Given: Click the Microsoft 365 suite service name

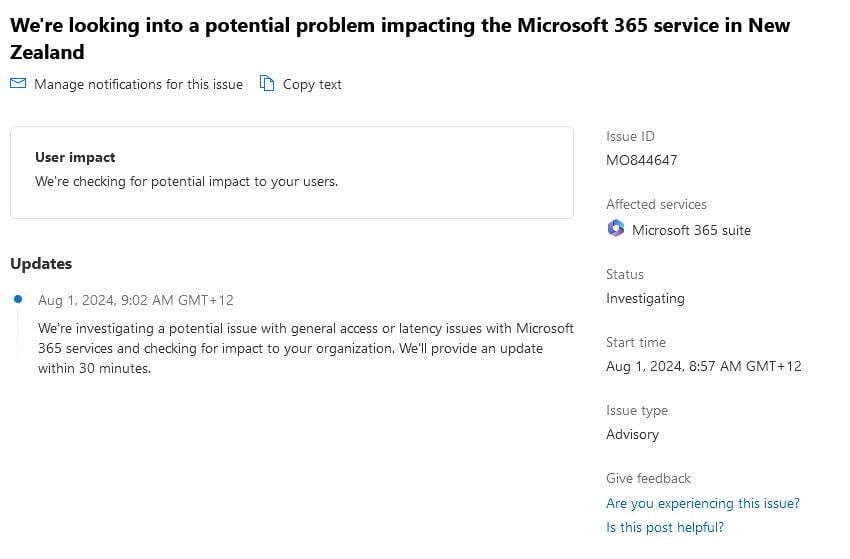Looking at the screenshot, I should (x=691, y=230).
